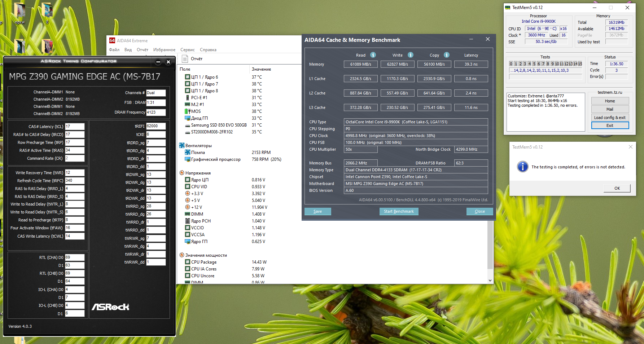644x344 pixels.
Task: Click the Диод ГП monitor icon
Action: point(188,118)
